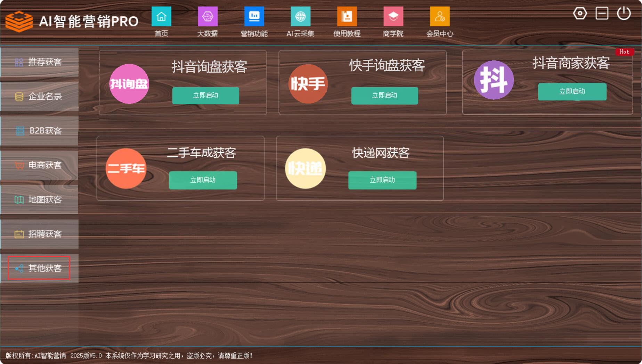Screen dimensions: 642x364
Task: Select the AI云采集 globe icon
Action: point(300,17)
